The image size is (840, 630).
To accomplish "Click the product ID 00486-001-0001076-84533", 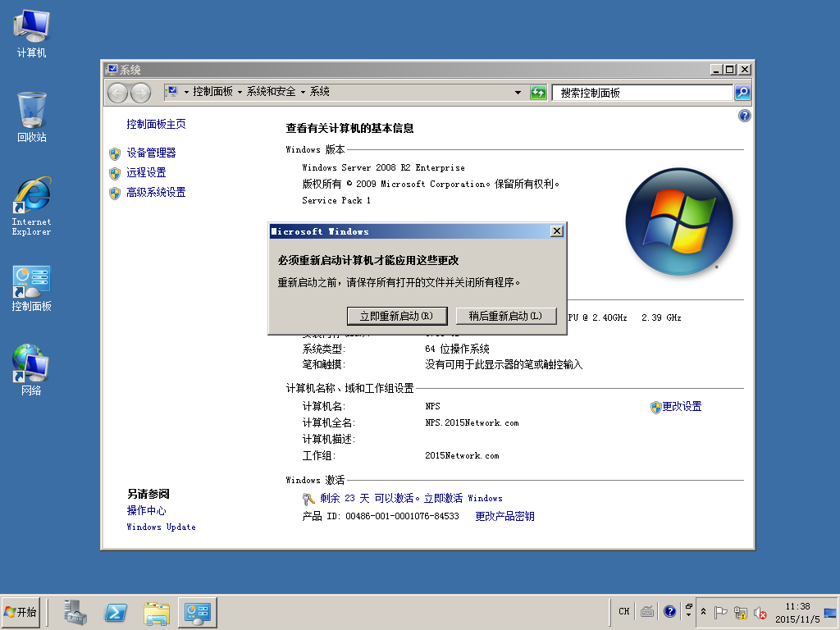I will pyautogui.click(x=402, y=517).
